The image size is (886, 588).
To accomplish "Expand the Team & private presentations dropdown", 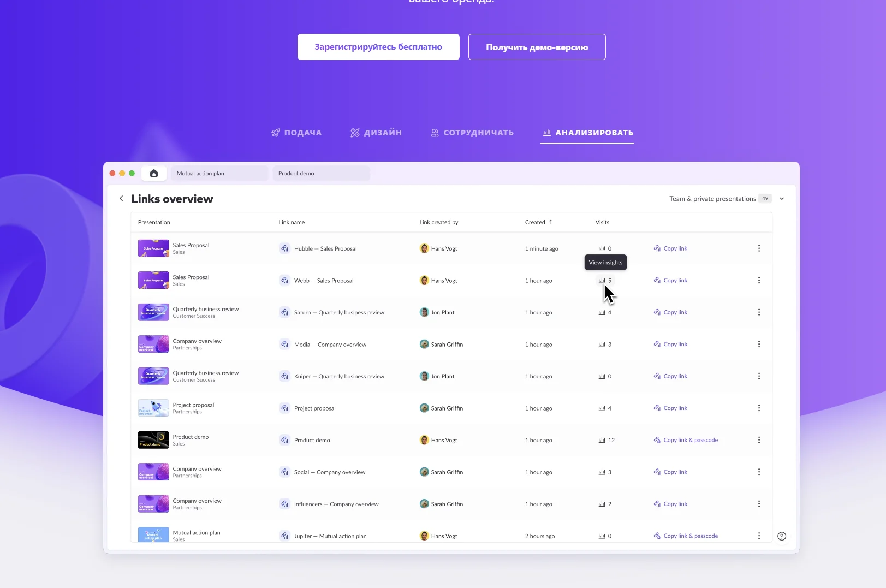I will point(782,198).
